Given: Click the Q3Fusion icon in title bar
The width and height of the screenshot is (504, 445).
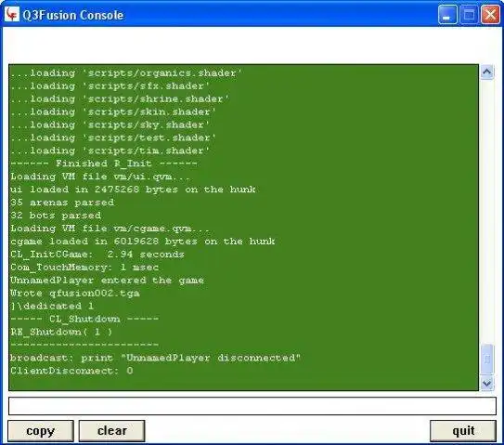Looking at the screenshot, I should coord(12,15).
